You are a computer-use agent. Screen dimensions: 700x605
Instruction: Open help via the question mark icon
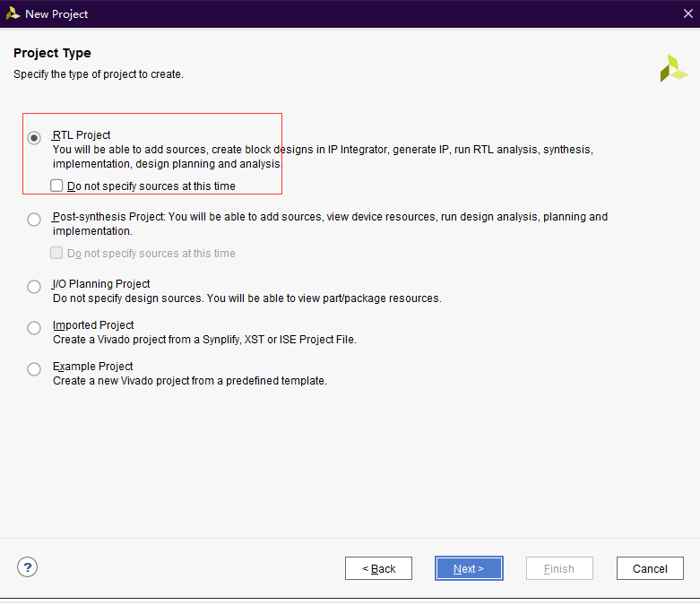27,567
